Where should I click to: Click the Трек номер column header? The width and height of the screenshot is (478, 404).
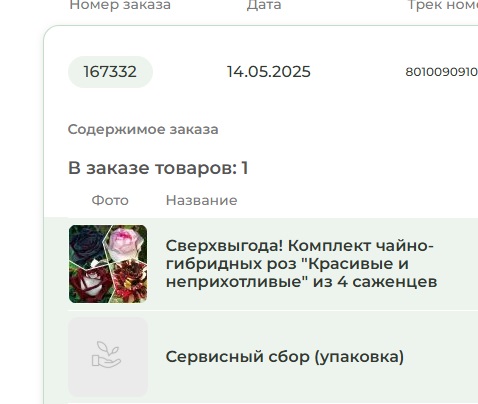pyautogui.click(x=443, y=5)
